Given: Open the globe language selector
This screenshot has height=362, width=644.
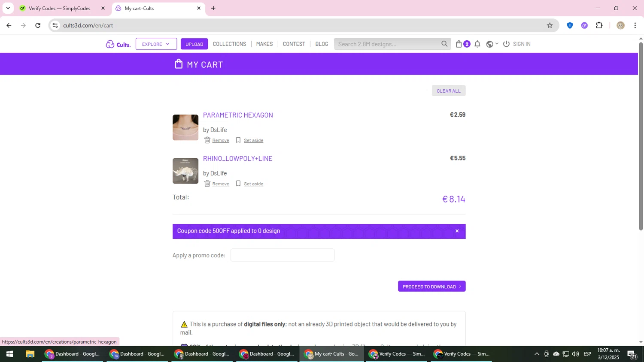Looking at the screenshot, I should pos(492,44).
